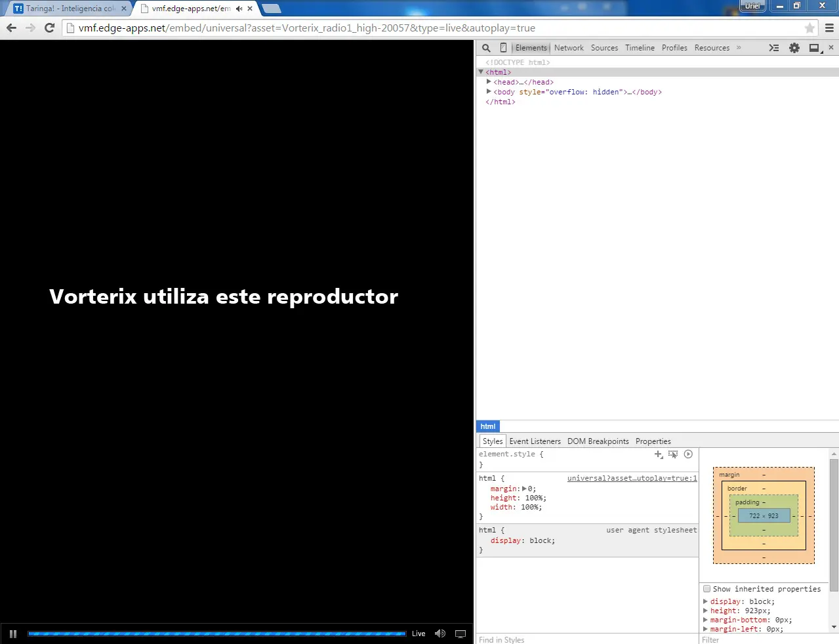Image resolution: width=839 pixels, height=644 pixels.
Task: Pause the live video player
Action: 13,634
